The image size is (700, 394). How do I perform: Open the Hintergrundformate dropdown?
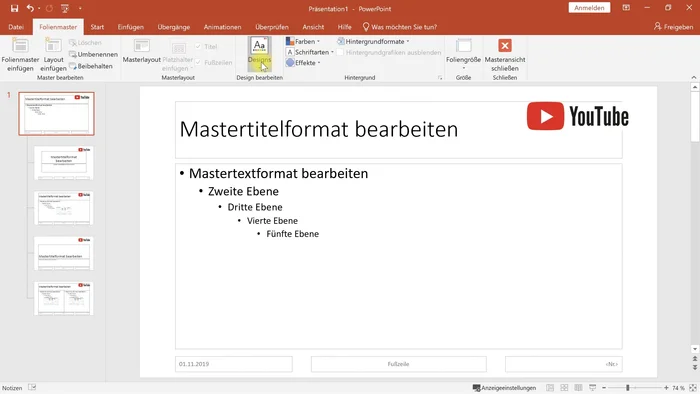(x=373, y=41)
